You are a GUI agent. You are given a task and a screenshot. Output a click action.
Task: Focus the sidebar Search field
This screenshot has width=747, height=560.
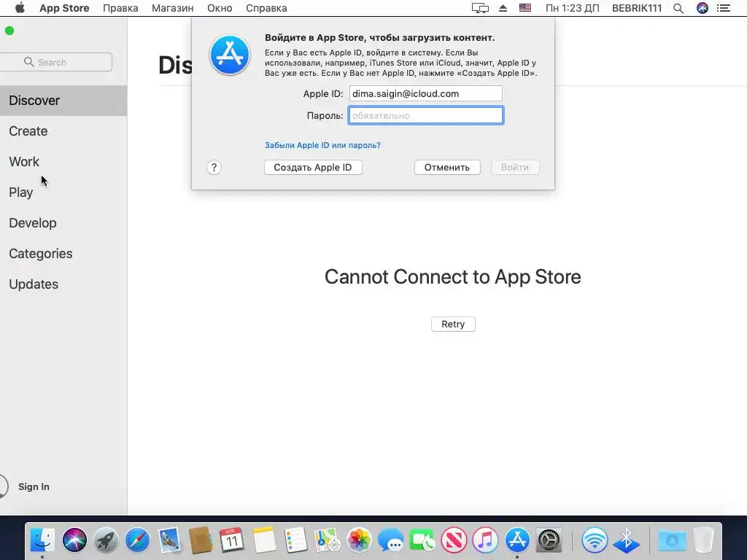point(55,62)
